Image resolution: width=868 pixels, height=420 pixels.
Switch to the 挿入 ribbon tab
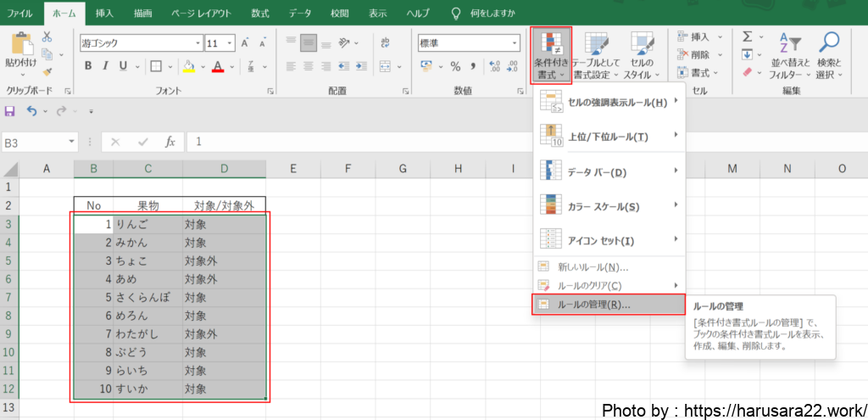[x=104, y=14]
